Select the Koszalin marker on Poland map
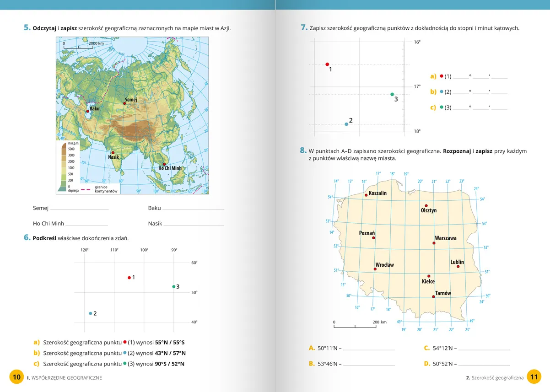 tap(366, 195)
